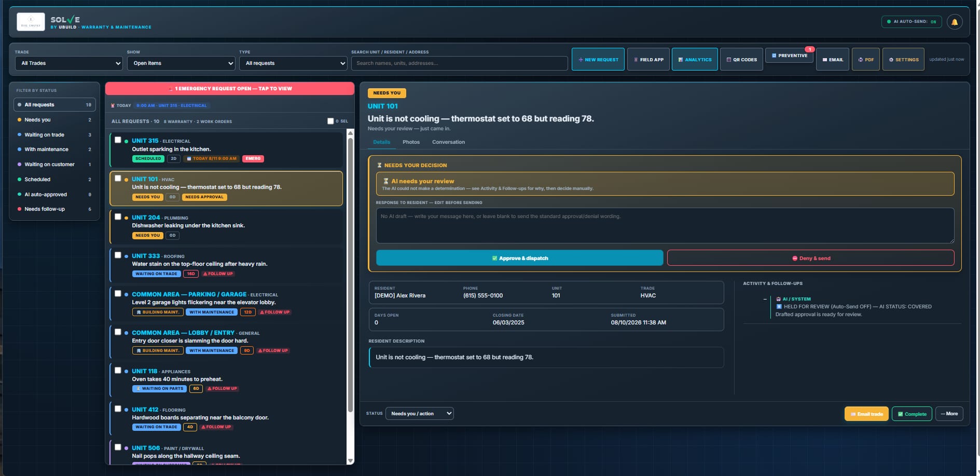Open the More options button

(x=949, y=414)
